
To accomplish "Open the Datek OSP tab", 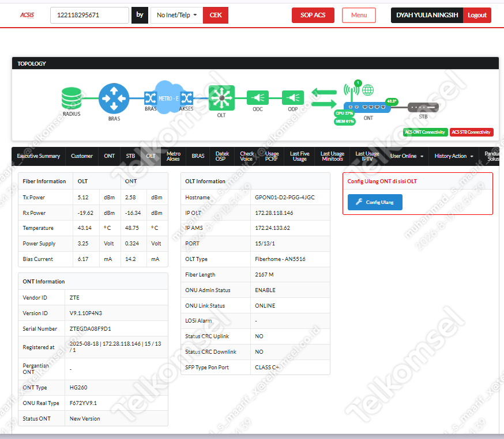I will (222, 156).
